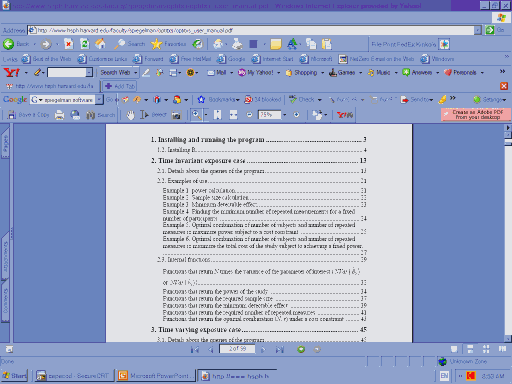512x384 pixels.
Task: Stop page loading with red X icon
Action: tap(68, 44)
